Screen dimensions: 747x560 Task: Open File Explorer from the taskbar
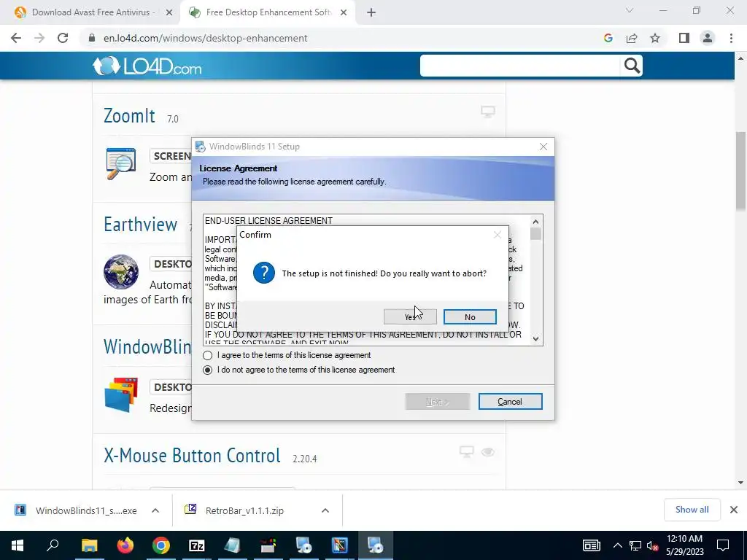[x=89, y=545]
